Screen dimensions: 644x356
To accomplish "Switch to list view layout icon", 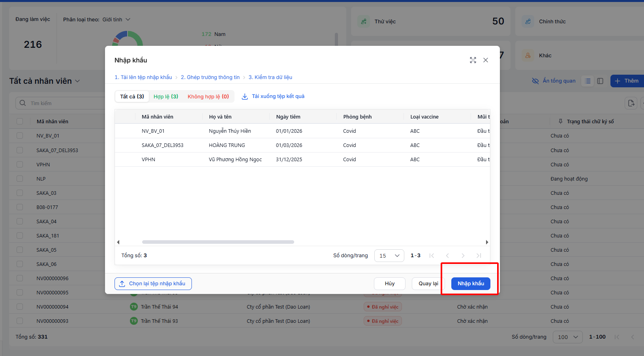I will [x=588, y=81].
